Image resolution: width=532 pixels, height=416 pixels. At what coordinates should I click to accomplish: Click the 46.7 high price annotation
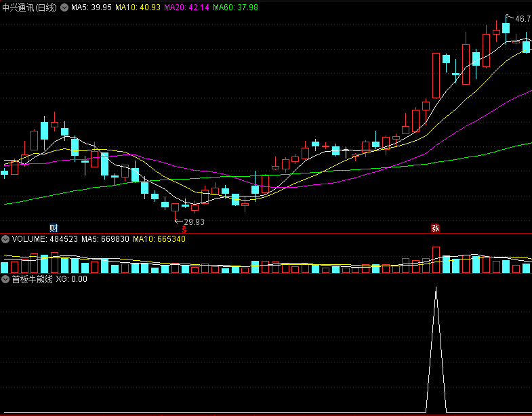coord(523,19)
